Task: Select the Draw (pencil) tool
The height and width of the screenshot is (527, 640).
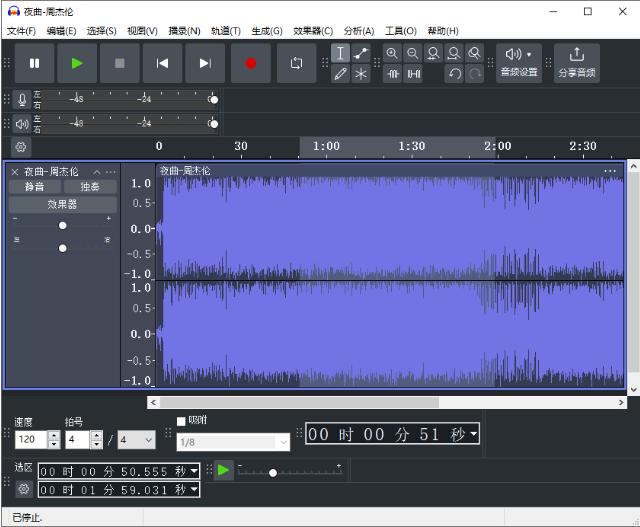Action: point(340,74)
